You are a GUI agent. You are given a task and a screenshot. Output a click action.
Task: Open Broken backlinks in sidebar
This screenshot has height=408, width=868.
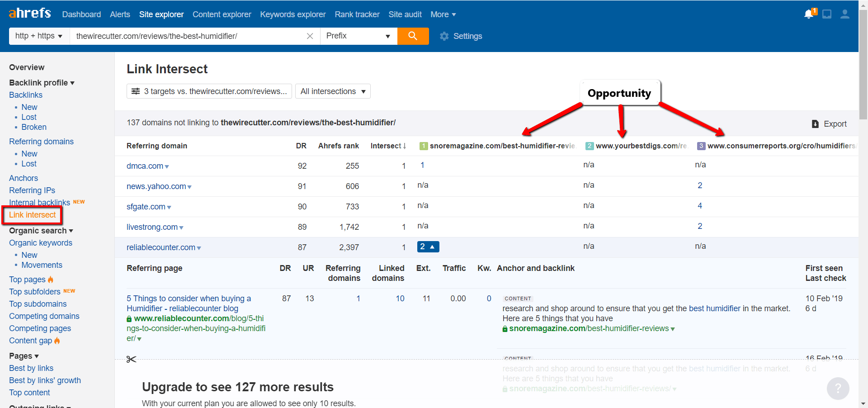coord(34,127)
